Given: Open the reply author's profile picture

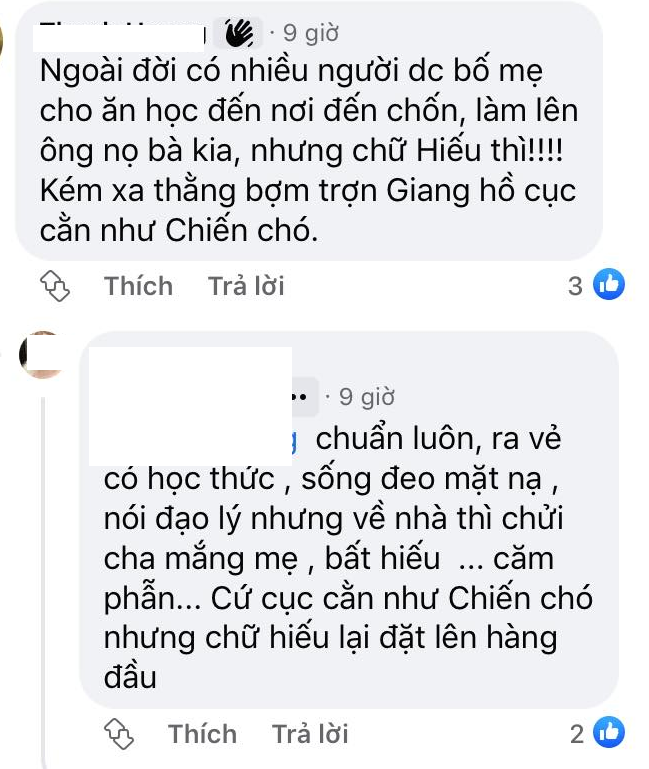Looking at the screenshot, I should coord(44,356).
